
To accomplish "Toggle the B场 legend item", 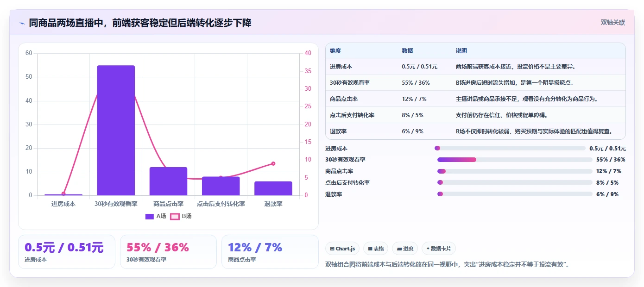I will click(181, 216).
